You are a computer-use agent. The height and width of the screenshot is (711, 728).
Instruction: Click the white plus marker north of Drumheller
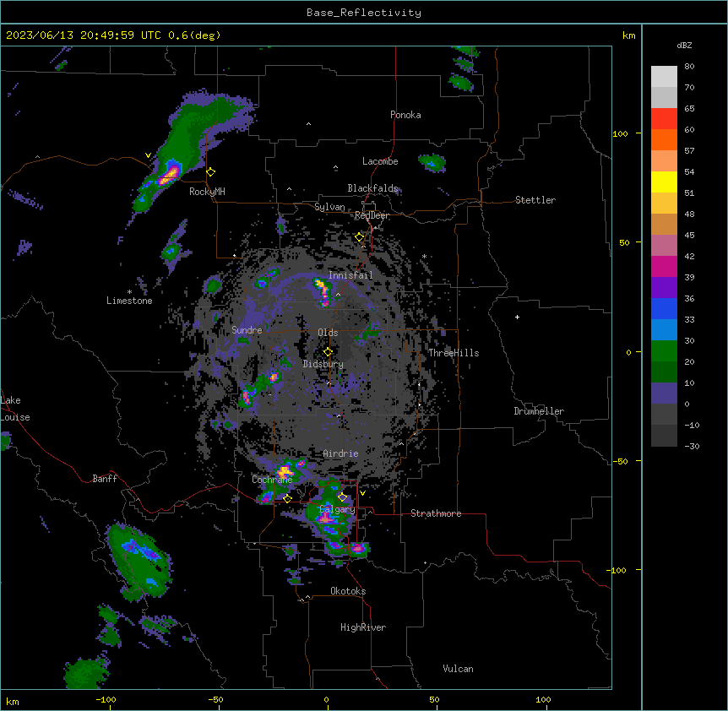click(517, 317)
